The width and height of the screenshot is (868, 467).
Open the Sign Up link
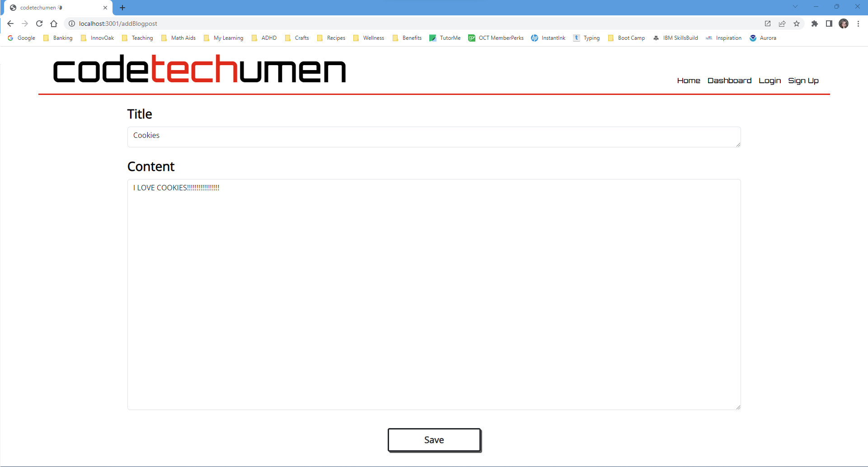tap(803, 80)
